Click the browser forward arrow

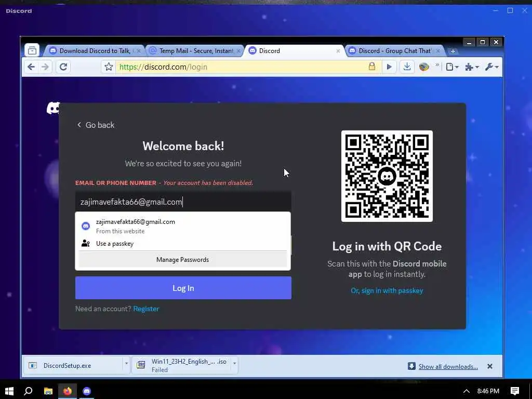pyautogui.click(x=45, y=67)
